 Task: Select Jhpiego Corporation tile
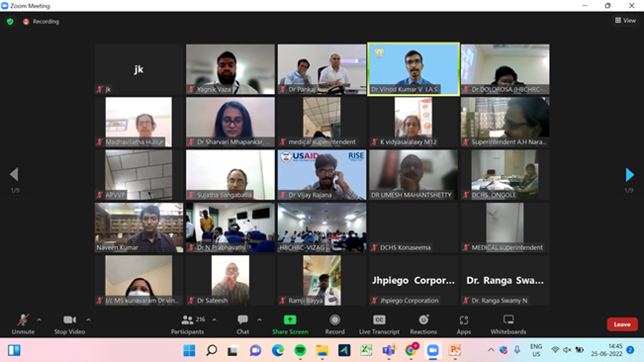coord(414,280)
